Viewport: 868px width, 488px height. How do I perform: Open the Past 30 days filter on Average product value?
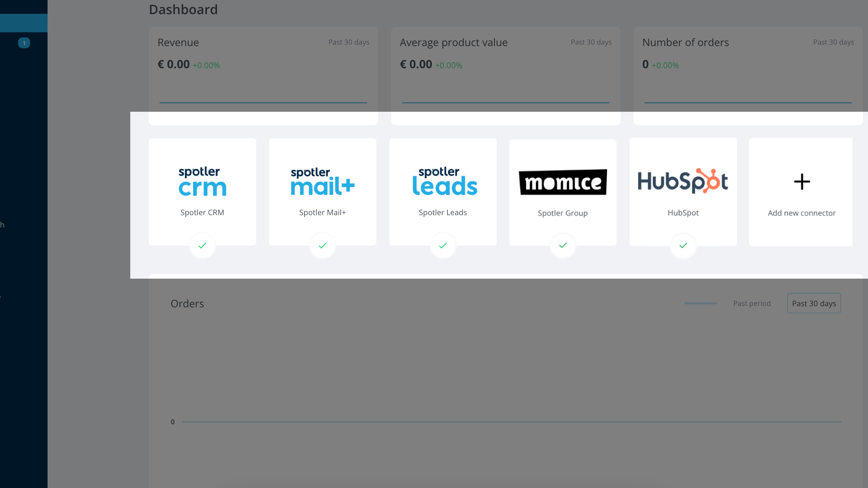pyautogui.click(x=591, y=42)
